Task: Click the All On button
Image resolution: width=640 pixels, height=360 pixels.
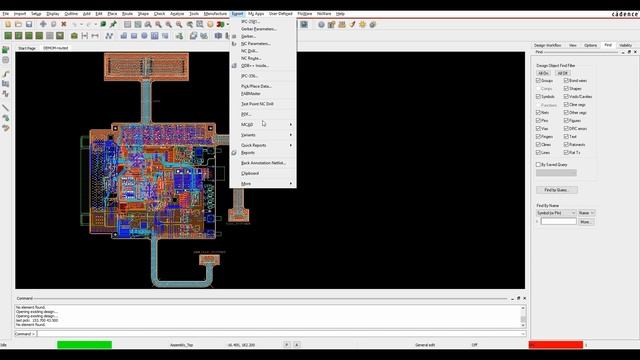Action: [x=543, y=73]
